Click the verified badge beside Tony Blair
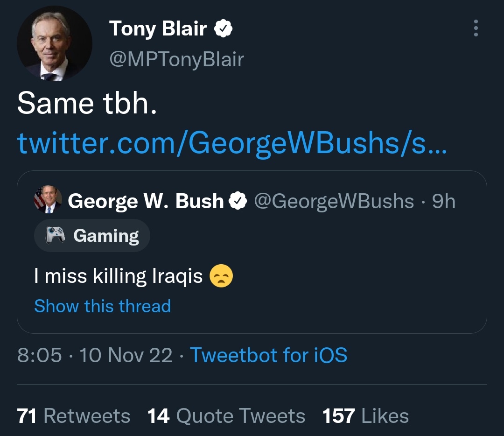The height and width of the screenshot is (436, 504). point(223,29)
